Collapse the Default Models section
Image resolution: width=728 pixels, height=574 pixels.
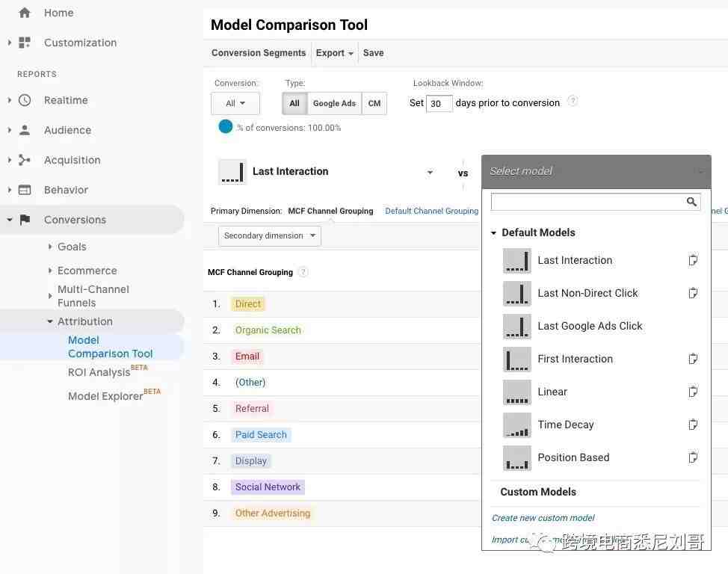[x=493, y=232]
